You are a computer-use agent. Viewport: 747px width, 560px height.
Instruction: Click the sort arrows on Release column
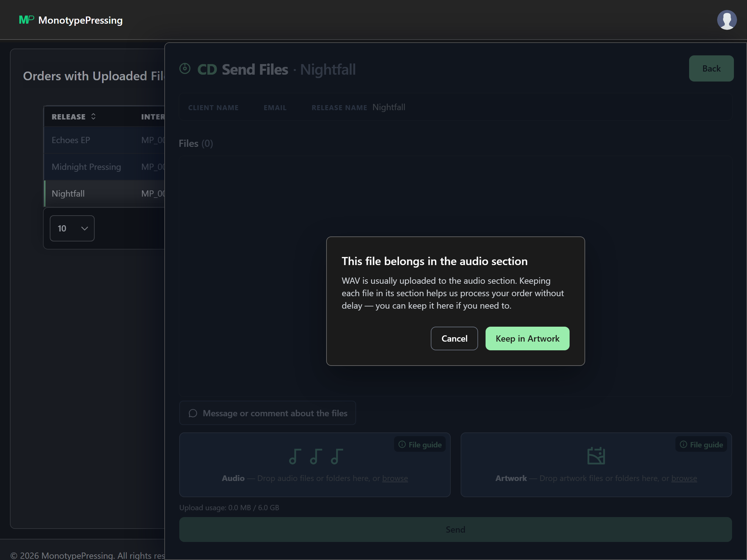coord(94,116)
